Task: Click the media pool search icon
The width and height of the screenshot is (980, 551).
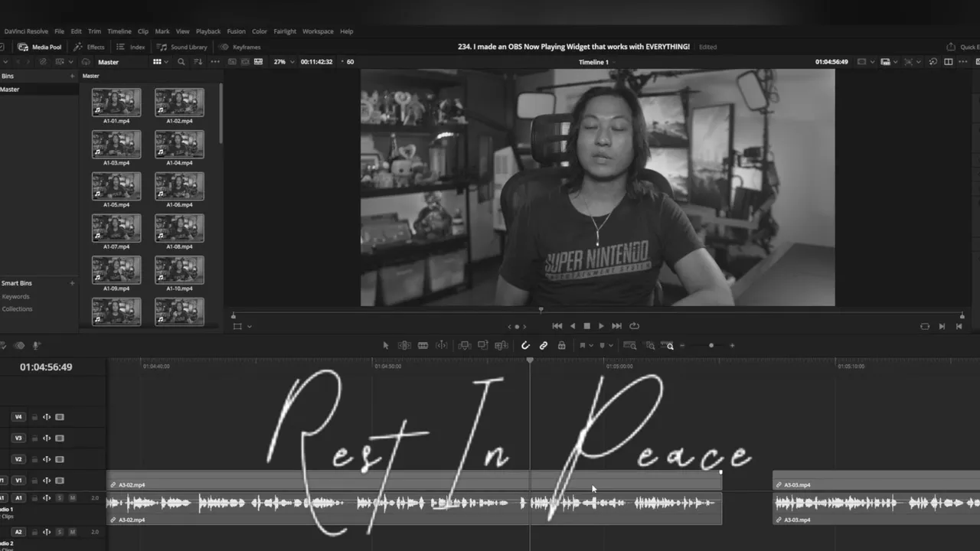Action: (181, 62)
